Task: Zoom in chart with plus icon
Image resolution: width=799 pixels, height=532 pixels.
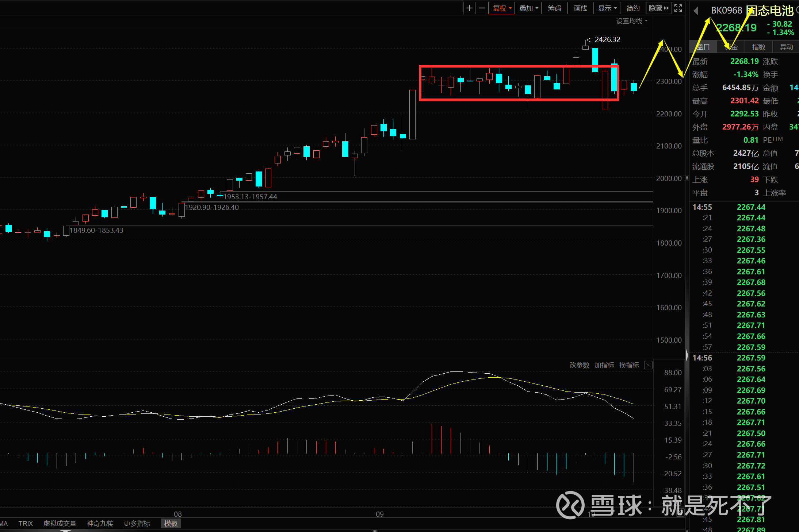Action: pyautogui.click(x=470, y=8)
